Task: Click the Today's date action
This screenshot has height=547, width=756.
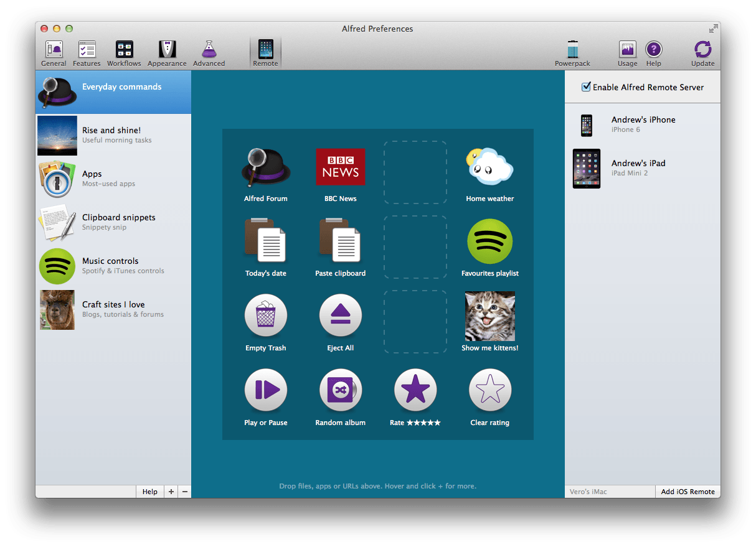Action: coord(266,241)
